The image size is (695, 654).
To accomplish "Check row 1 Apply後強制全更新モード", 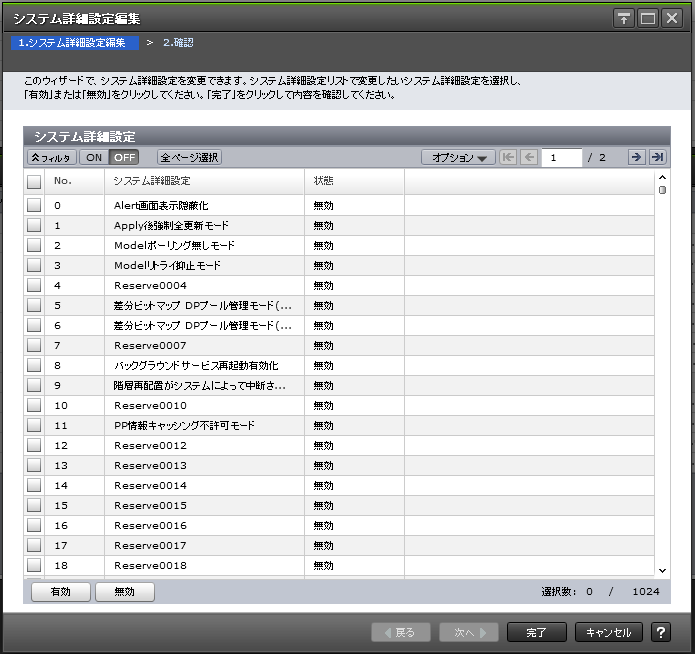I will pos(34,225).
